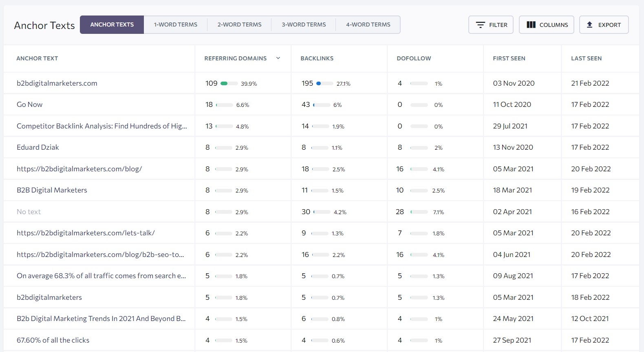Click referring domains value 18 for Go Now

pos(209,104)
